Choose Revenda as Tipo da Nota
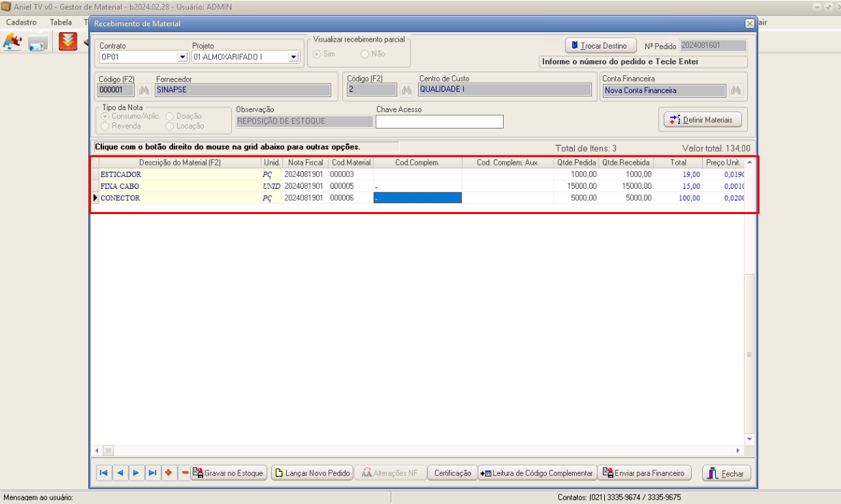This screenshot has width=841, height=504. coord(105,126)
